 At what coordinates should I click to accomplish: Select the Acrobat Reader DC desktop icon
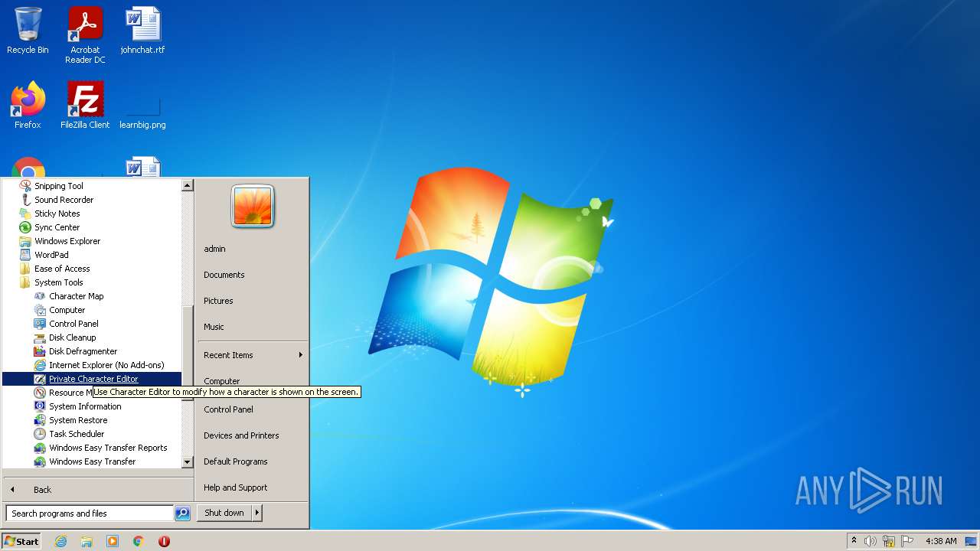tap(85, 35)
